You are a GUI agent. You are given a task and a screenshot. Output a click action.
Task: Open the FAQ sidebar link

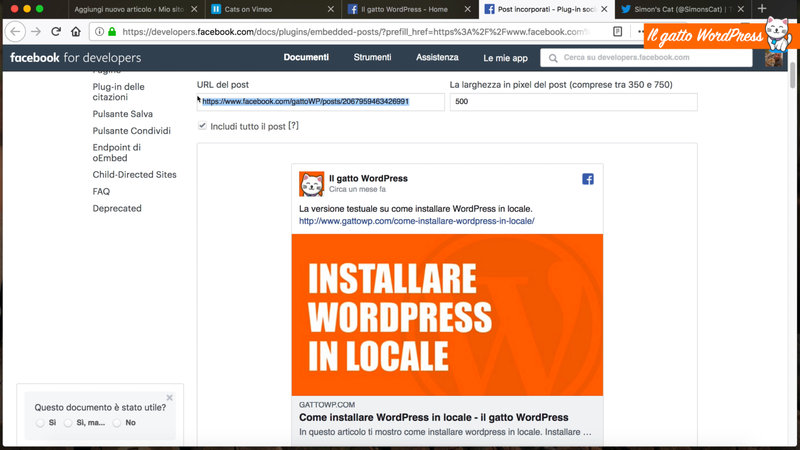point(101,191)
